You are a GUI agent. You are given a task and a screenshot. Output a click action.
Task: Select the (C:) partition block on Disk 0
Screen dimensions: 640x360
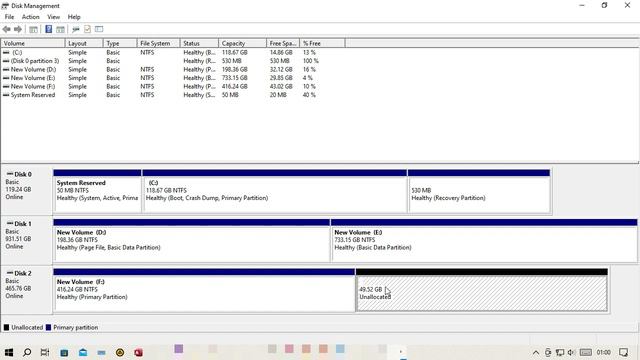(x=275, y=191)
